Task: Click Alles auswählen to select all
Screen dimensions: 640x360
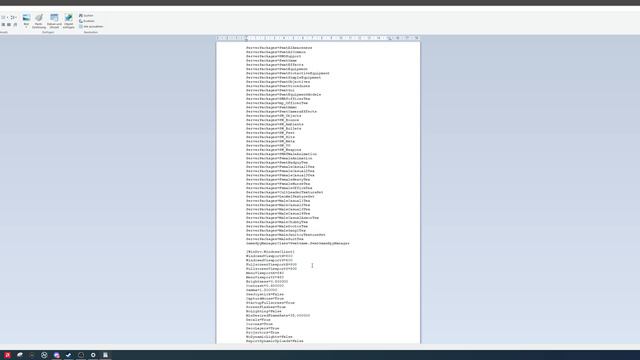Action: pos(91,27)
